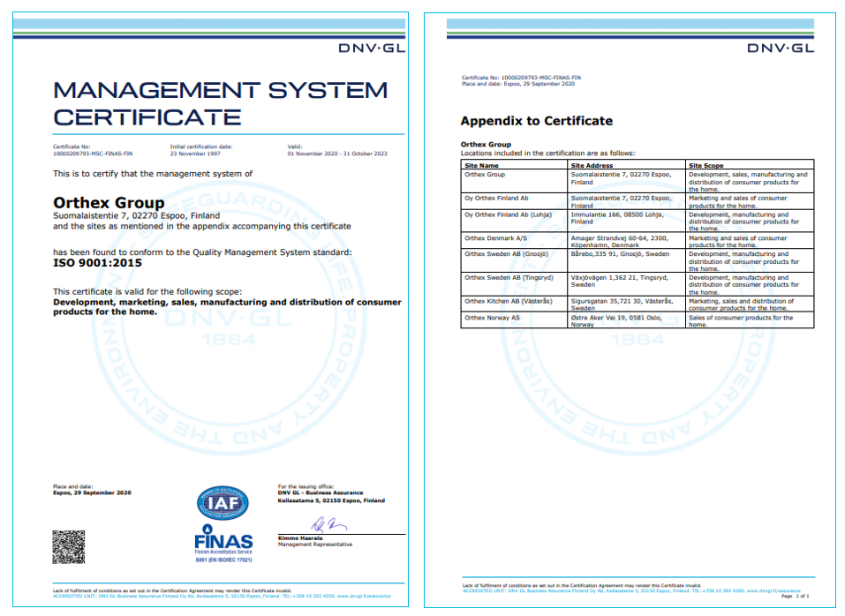
Task: Select the large "Orthex Group" heading on the certificate page
Action: point(109,203)
